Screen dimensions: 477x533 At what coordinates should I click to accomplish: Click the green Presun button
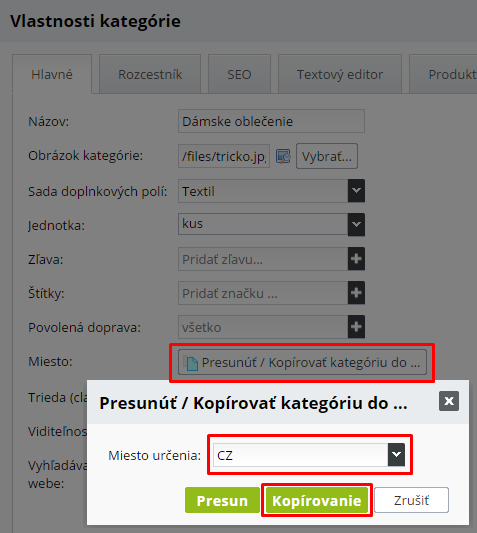(222, 500)
